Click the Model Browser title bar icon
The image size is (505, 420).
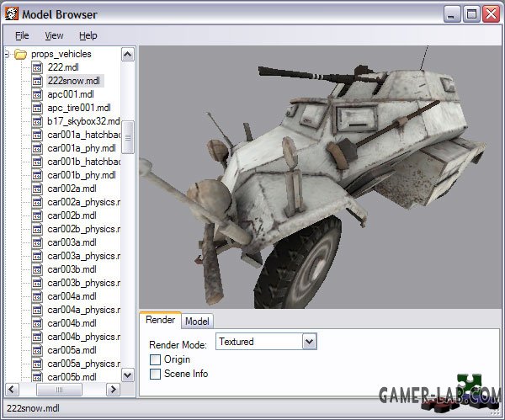12,13
